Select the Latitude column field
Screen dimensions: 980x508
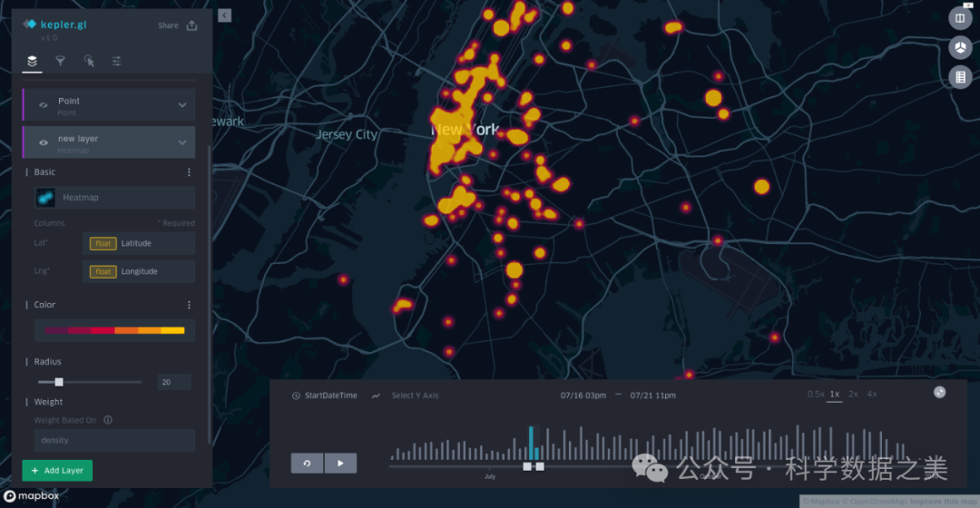138,243
